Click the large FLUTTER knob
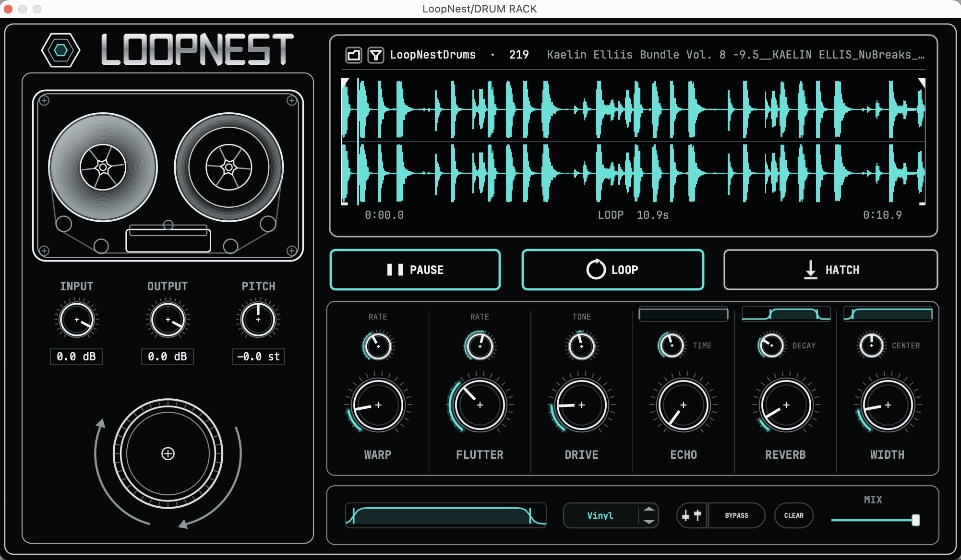 click(480, 405)
